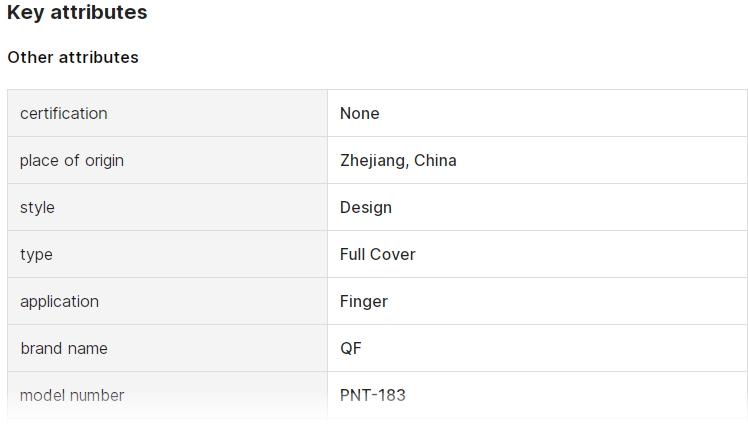Click the Full Cover value
748x445 pixels.
pyautogui.click(x=378, y=254)
